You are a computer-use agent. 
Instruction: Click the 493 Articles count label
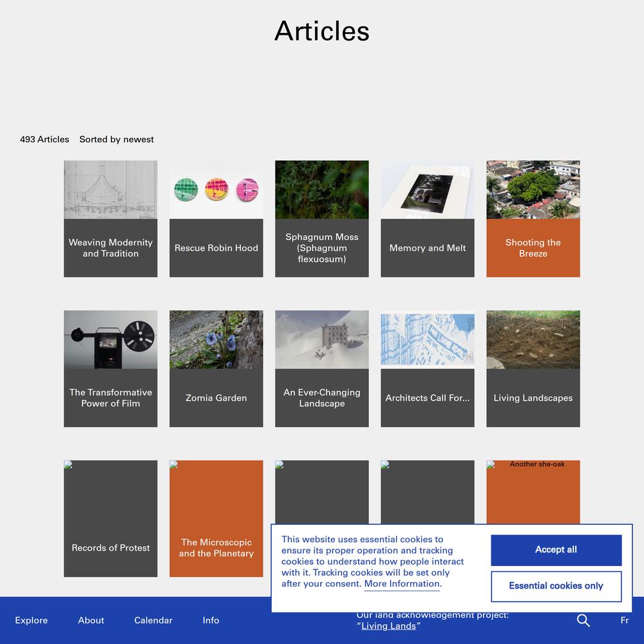pos(44,139)
